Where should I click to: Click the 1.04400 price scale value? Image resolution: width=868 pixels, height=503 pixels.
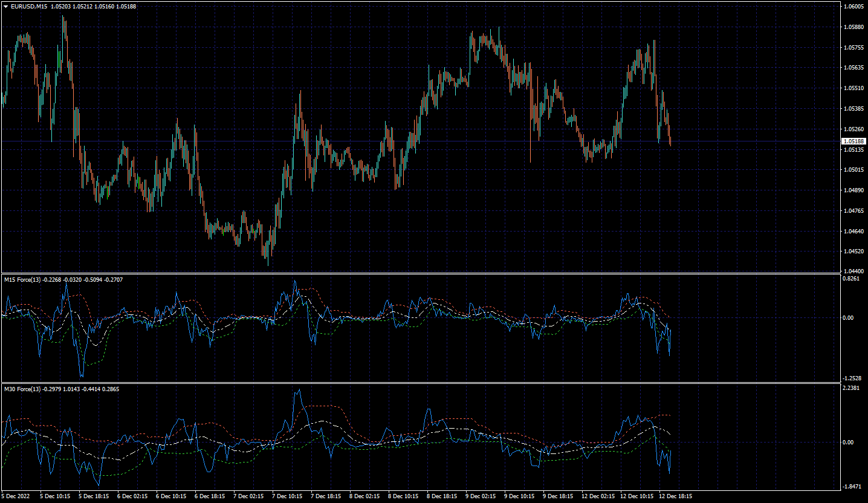click(854, 271)
